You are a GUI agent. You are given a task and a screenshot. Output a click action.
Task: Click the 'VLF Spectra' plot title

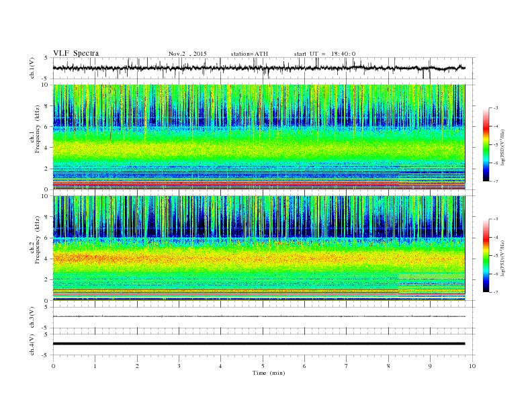(76, 53)
